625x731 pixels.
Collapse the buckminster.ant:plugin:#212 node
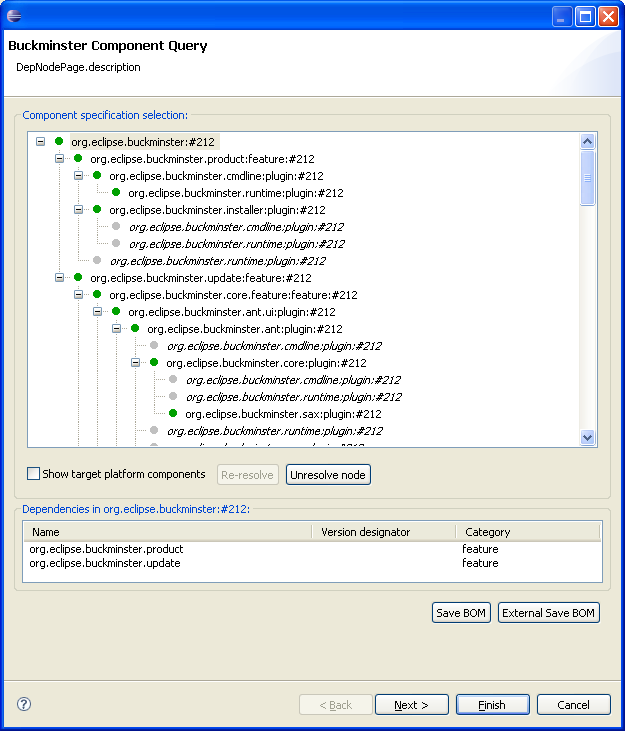tap(117, 329)
